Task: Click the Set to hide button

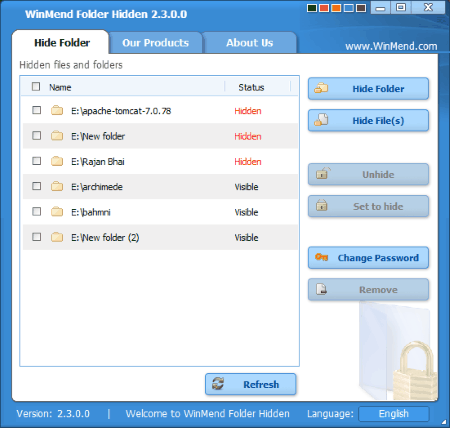Action: [368, 206]
